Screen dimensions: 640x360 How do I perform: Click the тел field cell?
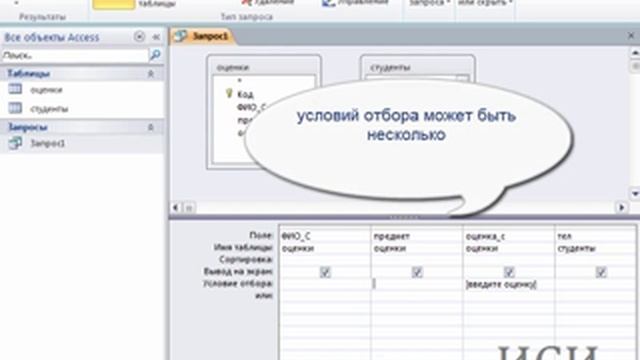[x=596, y=236]
